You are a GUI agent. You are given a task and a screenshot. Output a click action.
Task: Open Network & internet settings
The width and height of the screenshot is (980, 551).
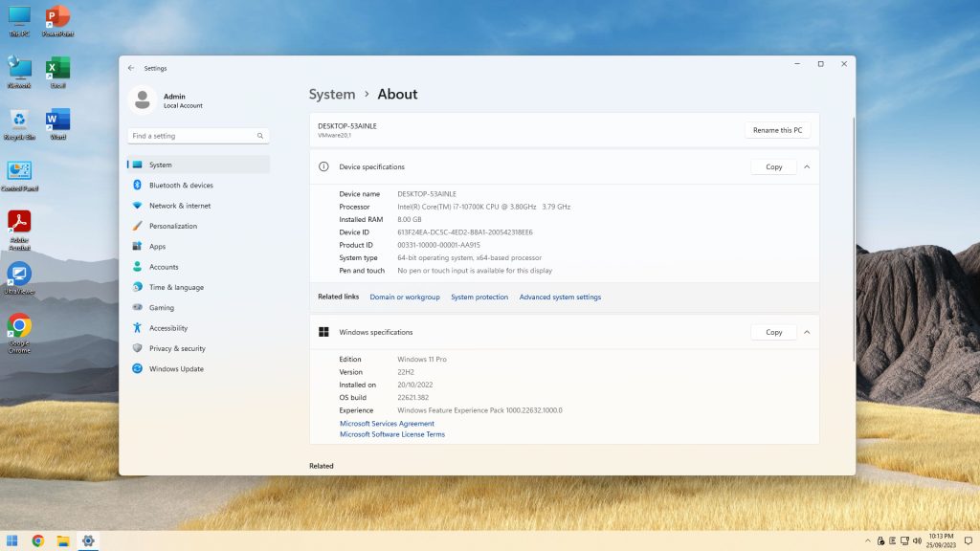tap(198, 206)
